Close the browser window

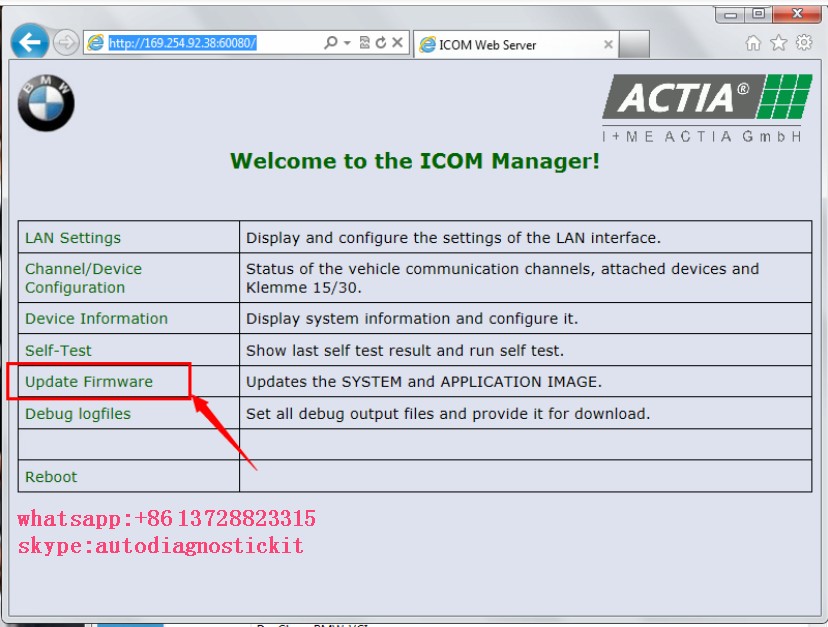coord(797,14)
